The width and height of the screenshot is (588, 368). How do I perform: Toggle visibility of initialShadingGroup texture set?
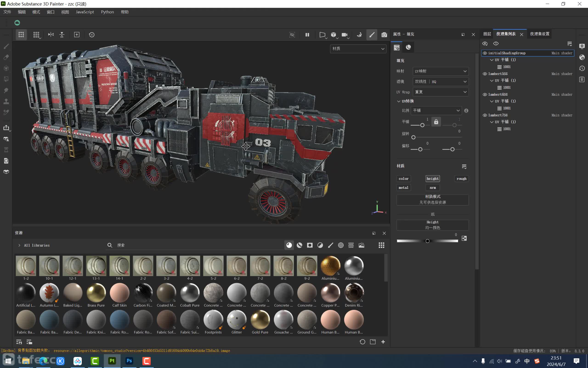[x=485, y=53]
